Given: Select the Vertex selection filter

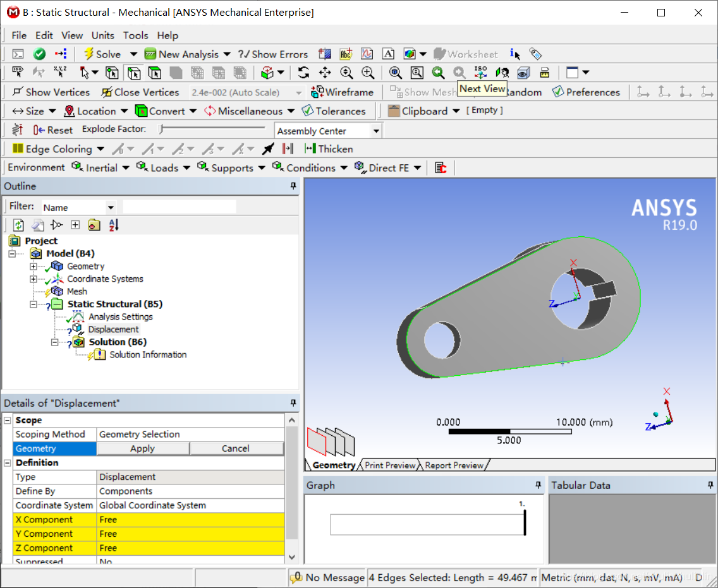Looking at the screenshot, I should [x=113, y=73].
